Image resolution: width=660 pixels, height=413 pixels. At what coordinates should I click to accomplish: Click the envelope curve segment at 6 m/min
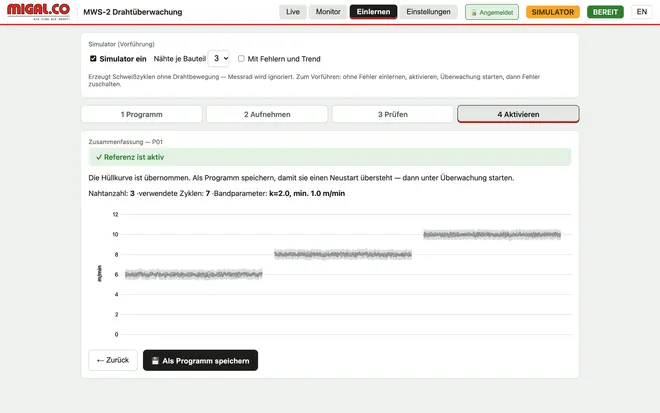194,274
